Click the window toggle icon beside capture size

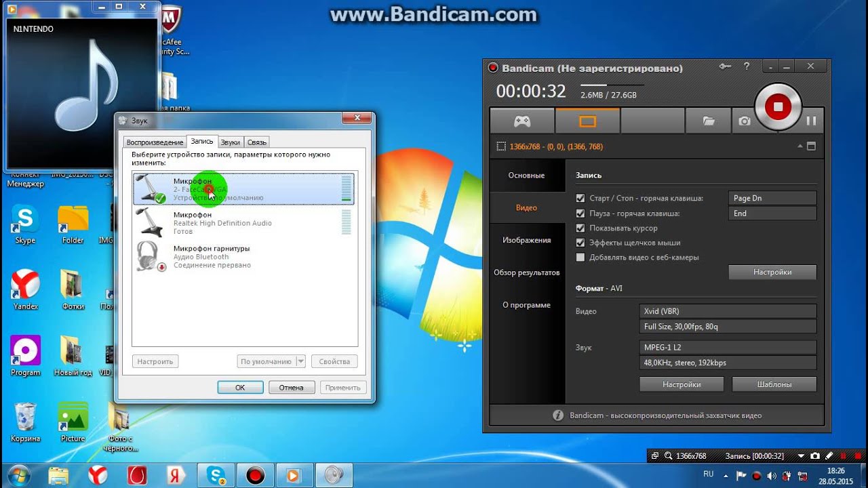[x=811, y=146]
